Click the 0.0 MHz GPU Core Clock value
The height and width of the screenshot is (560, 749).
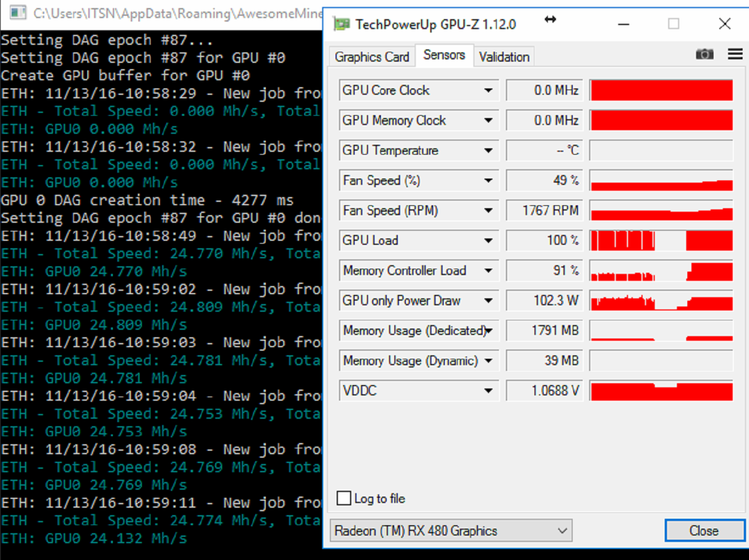click(x=544, y=90)
